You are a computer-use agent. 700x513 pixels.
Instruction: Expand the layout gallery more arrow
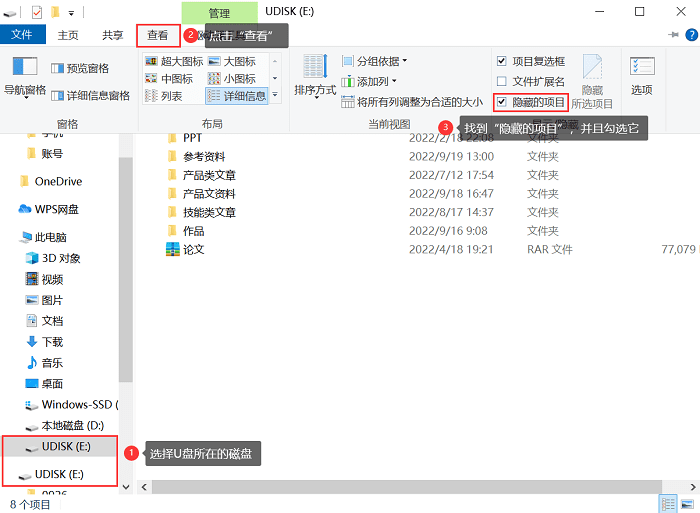275,95
